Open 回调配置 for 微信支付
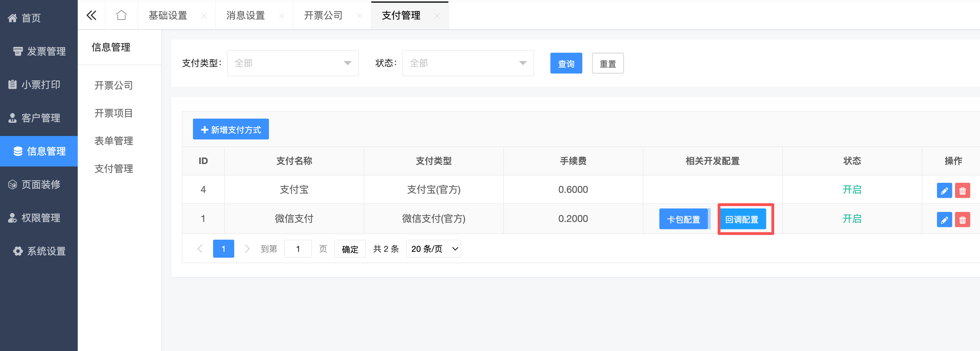This screenshot has width=980, height=351. (742, 220)
